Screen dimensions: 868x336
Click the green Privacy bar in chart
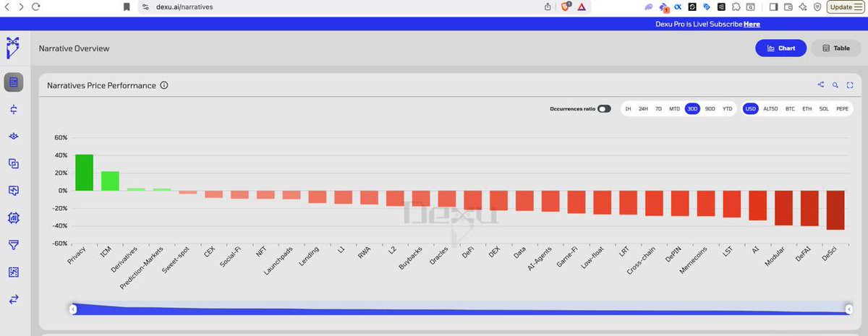point(84,173)
